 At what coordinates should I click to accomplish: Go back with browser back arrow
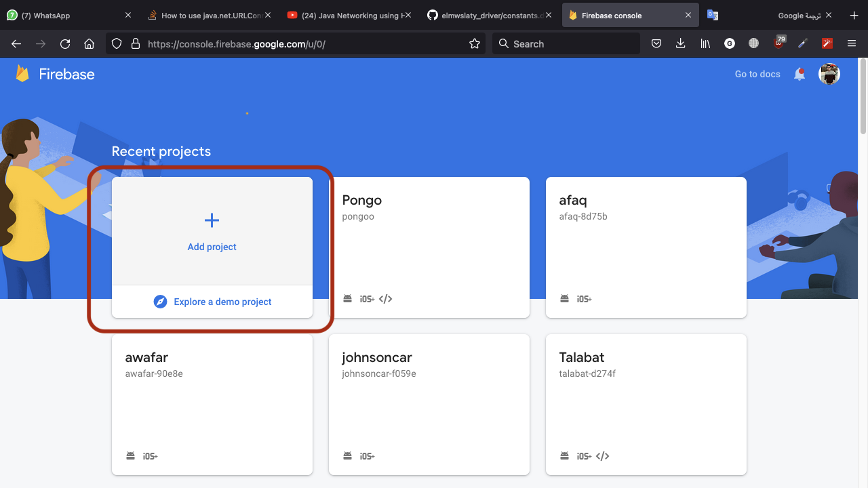click(x=16, y=43)
